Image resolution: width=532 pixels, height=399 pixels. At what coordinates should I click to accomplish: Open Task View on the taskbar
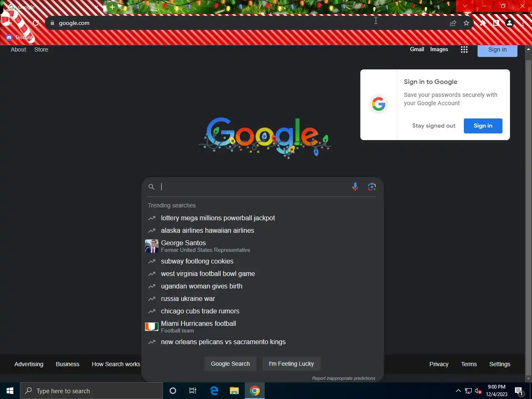tap(193, 391)
